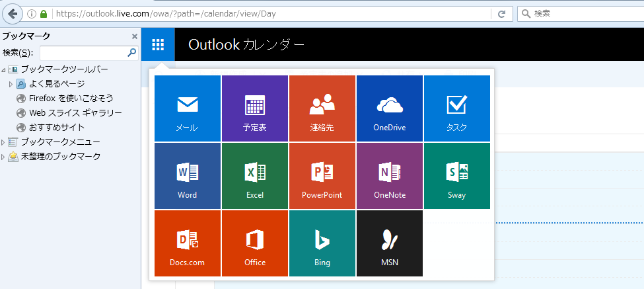Collapse the ブックマークツールバー folder
Screen dimensions: 644x289
point(3,70)
